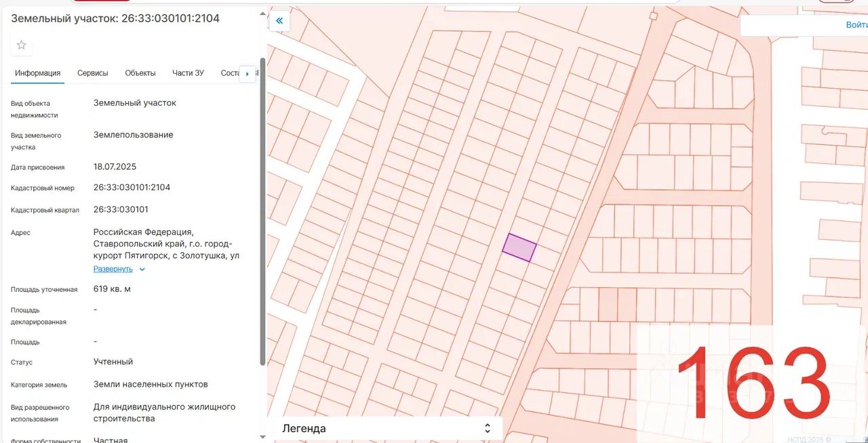Click the Вид объекта недвижимости label
This screenshot has width=868, height=443.
point(35,109)
